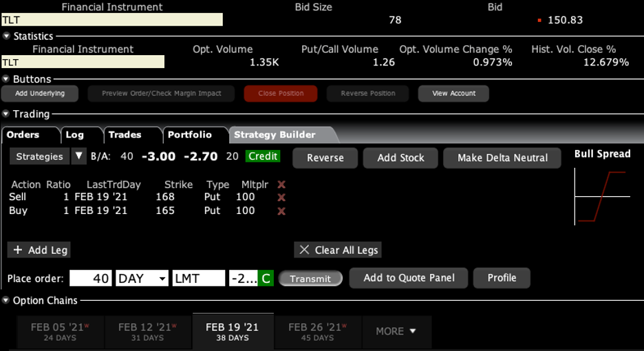This screenshot has height=351, width=644.
Task: Open the Strategies dropdown arrow
Action: (x=79, y=156)
